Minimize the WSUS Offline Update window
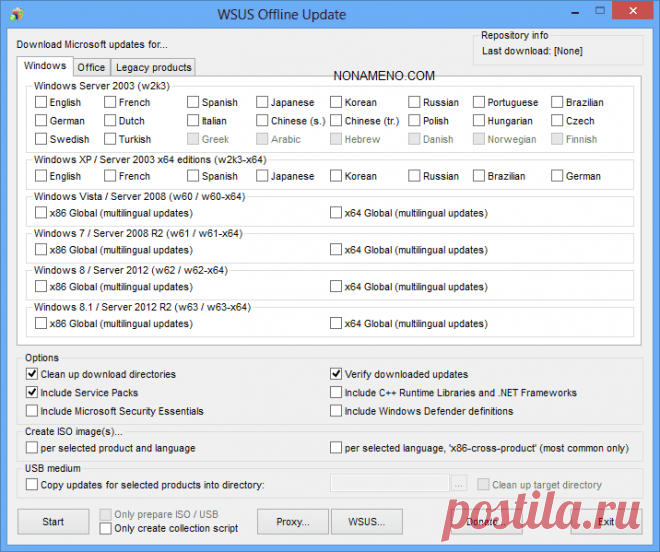Image resolution: width=660 pixels, height=552 pixels. point(575,12)
